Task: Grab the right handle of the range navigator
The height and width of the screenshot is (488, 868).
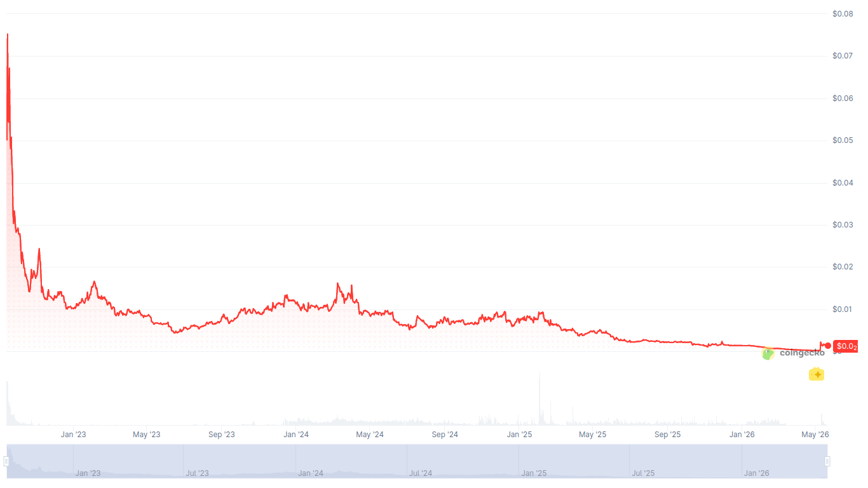Action: coord(827,461)
